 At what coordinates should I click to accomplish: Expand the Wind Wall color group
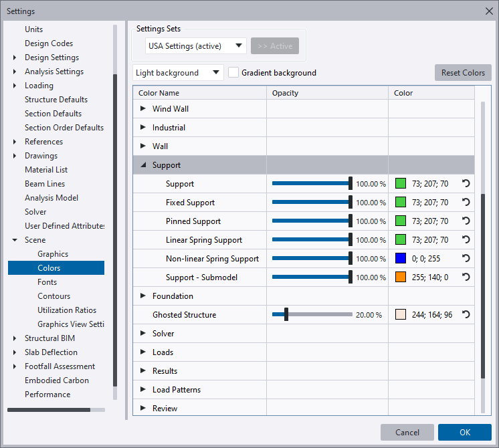pyautogui.click(x=143, y=108)
